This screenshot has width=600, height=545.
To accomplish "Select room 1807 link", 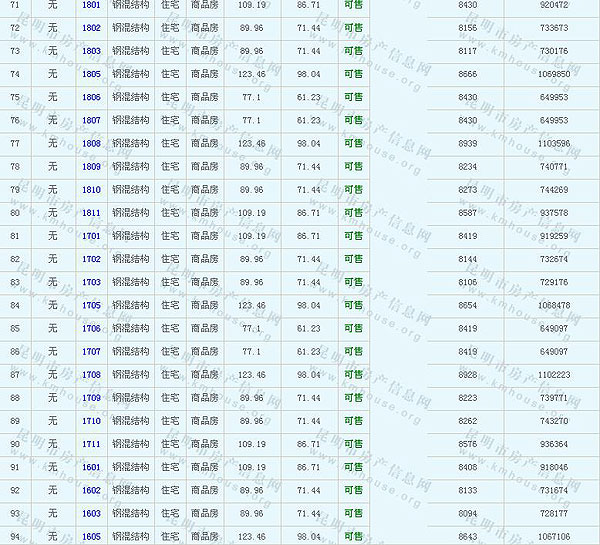I will 91,120.
